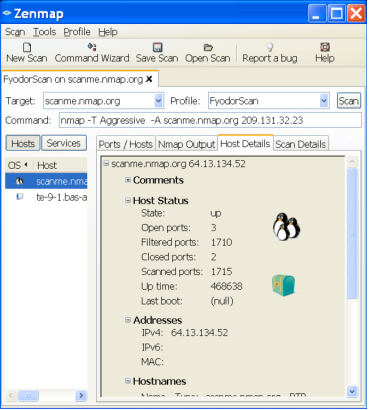Viewport: 369px width, 410px height.
Task: Click the Open Scan folder icon
Action: pos(208,47)
